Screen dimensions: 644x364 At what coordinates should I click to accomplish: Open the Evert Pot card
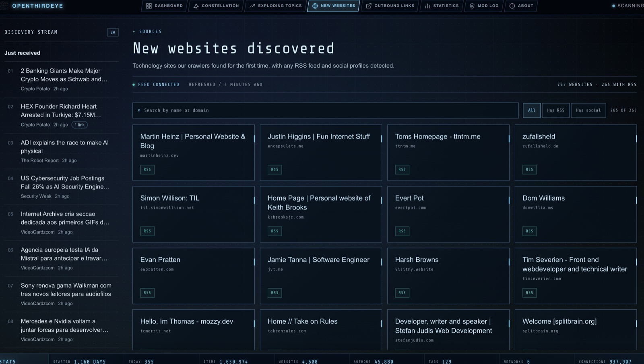448,214
